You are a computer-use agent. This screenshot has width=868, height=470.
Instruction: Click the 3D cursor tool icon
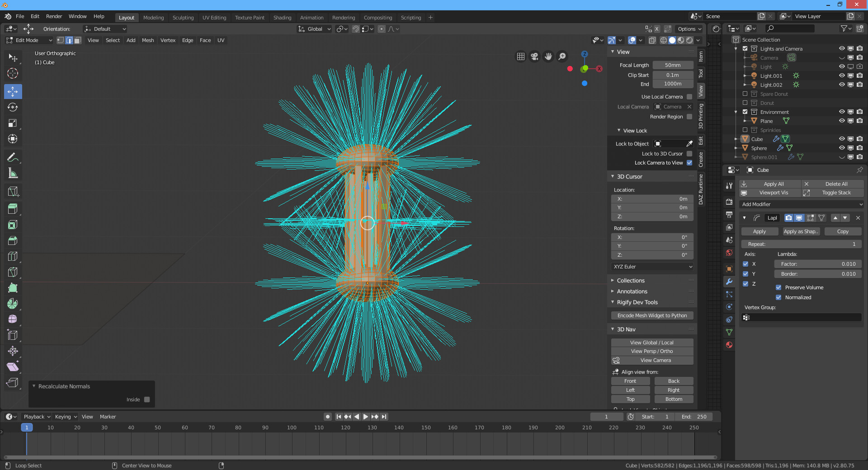click(x=13, y=73)
